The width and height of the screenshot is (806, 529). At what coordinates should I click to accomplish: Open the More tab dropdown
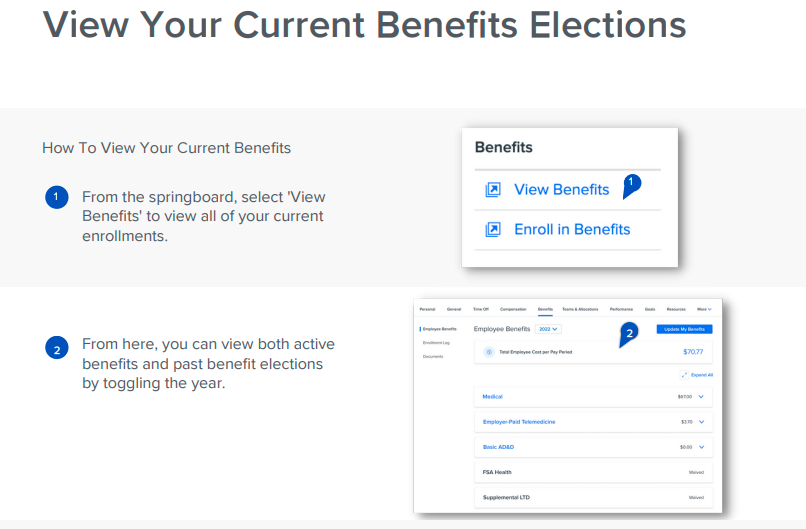(x=704, y=310)
